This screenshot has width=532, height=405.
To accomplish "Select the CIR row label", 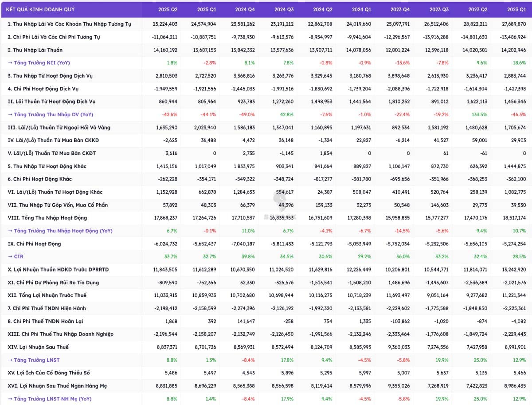I will pos(18,256).
